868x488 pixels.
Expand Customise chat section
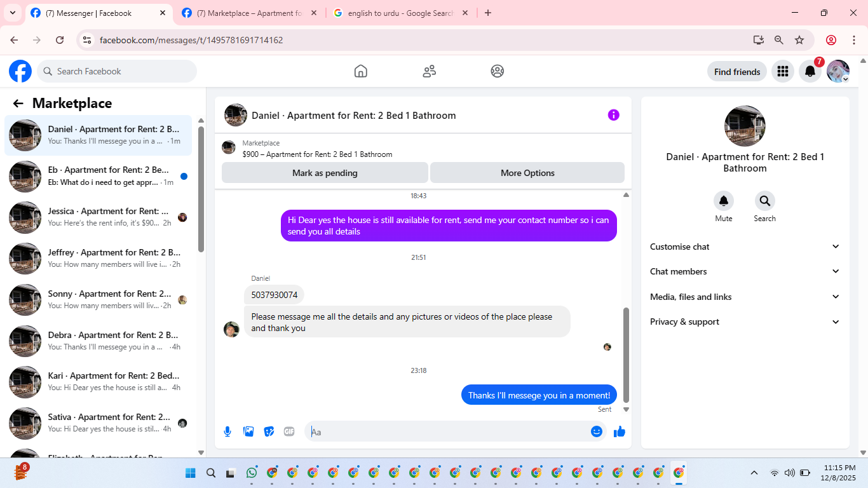(x=745, y=247)
